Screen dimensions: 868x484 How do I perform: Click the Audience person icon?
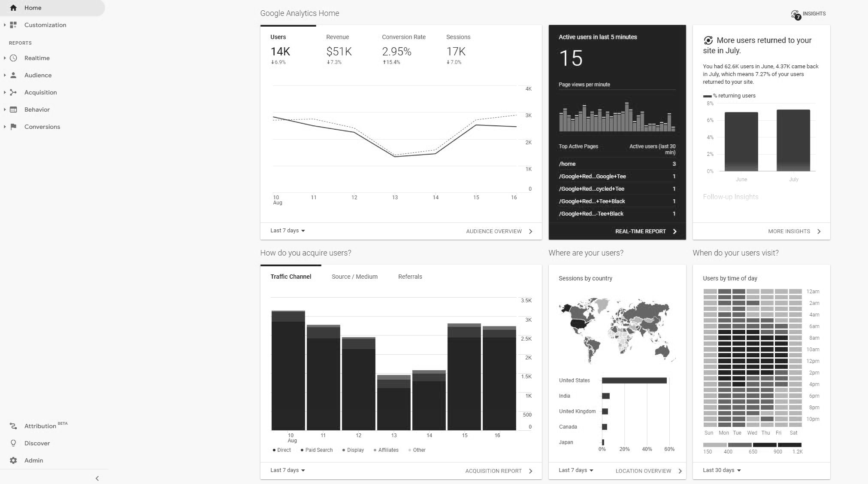point(13,75)
